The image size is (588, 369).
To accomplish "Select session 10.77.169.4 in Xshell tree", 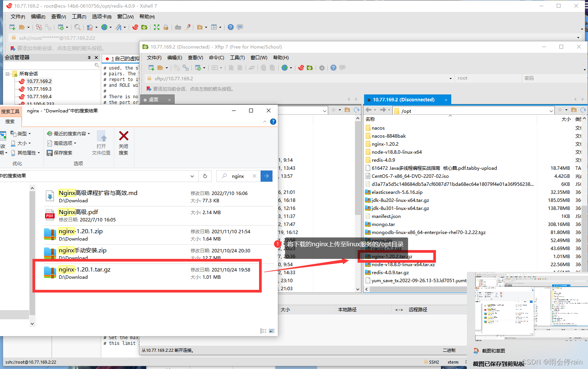I will click(39, 97).
